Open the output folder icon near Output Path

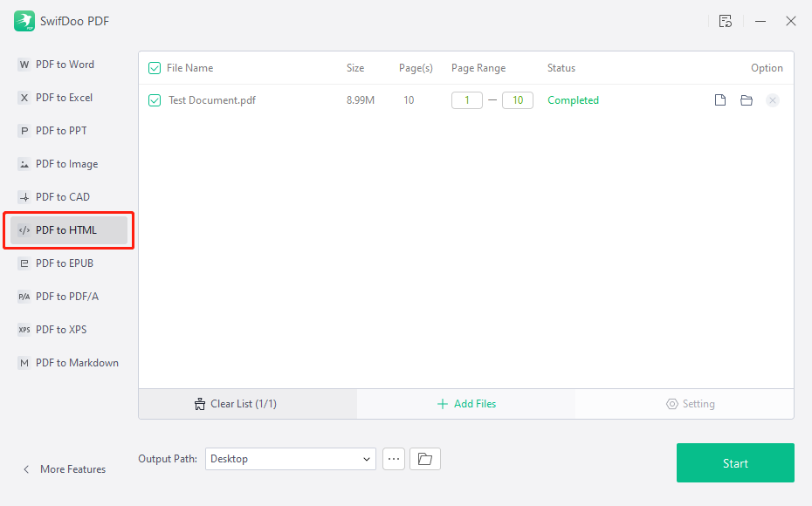click(x=424, y=459)
